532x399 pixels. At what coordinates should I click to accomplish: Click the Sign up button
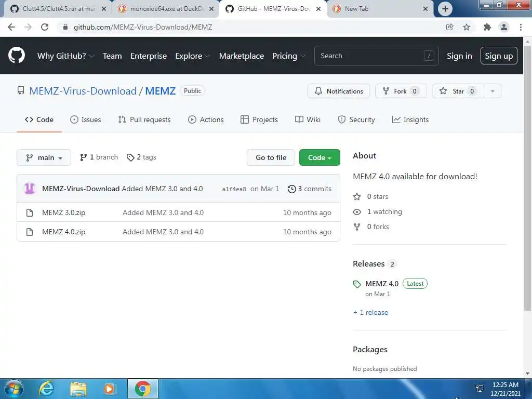tap(499, 56)
